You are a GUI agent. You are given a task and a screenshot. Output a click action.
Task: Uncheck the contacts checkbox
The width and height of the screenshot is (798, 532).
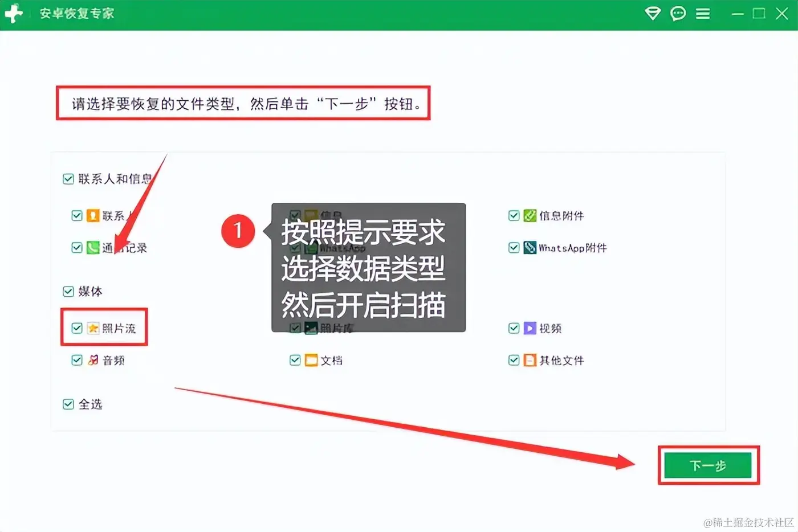point(77,216)
